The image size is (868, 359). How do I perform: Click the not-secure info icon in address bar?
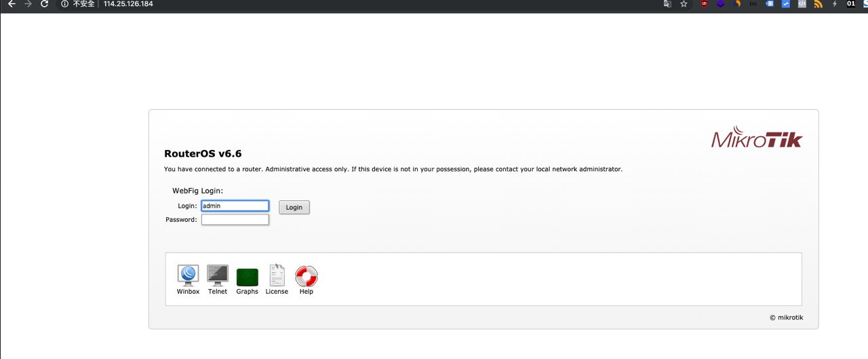tap(64, 3)
